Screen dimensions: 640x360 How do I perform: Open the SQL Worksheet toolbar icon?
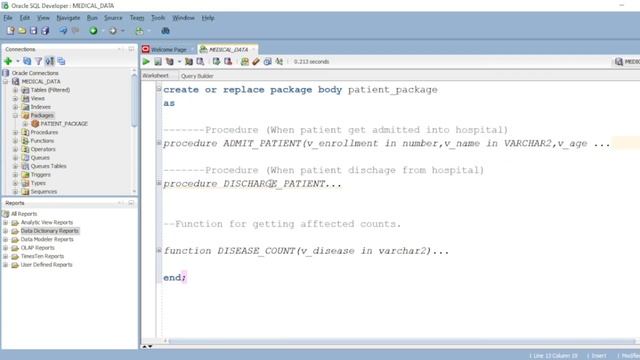click(x=139, y=31)
